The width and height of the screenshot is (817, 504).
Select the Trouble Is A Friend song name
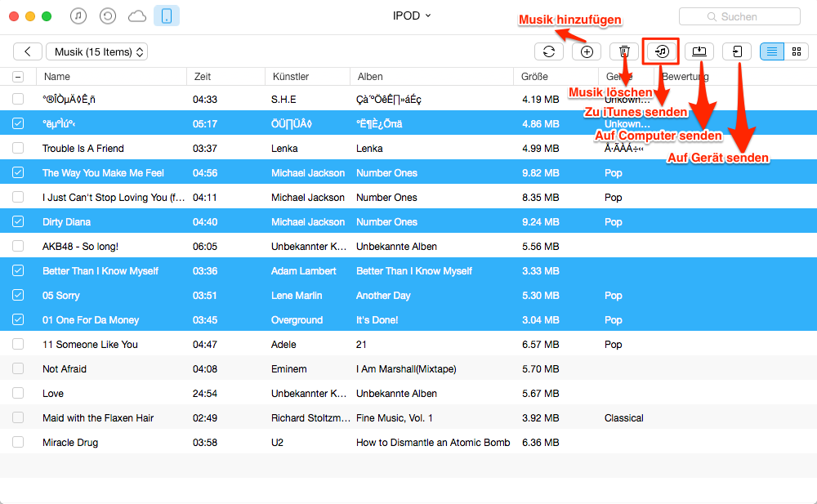pos(83,149)
